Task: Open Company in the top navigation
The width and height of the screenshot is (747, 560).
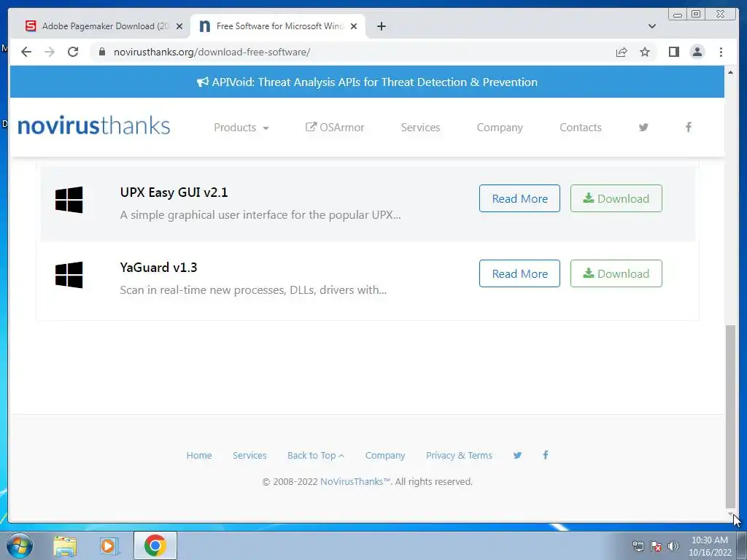Action: (x=500, y=127)
